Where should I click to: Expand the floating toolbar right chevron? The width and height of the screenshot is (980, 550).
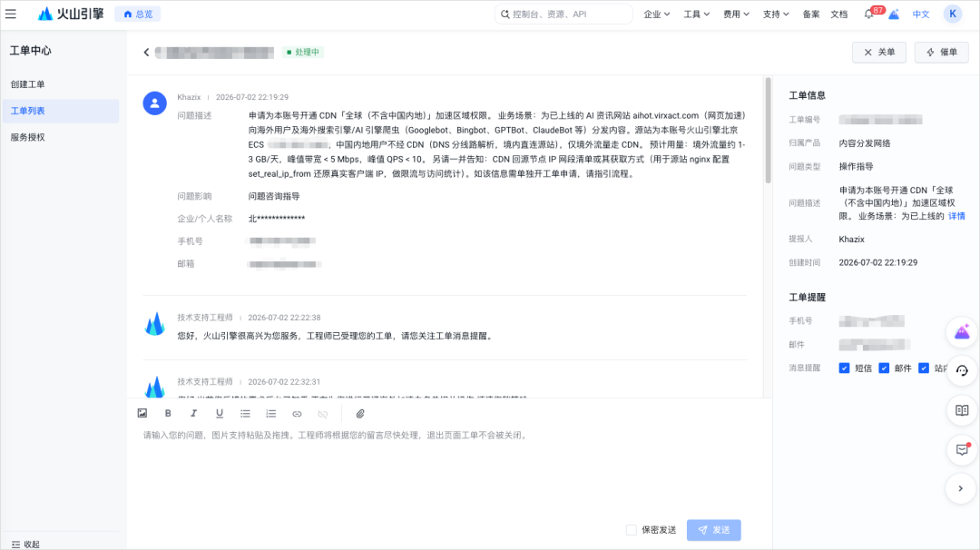(961, 489)
